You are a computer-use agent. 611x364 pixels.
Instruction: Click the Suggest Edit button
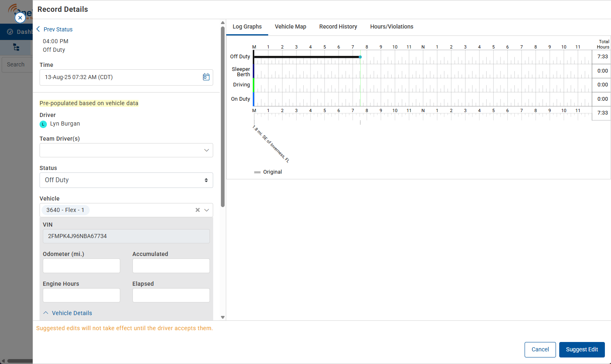[582, 349]
